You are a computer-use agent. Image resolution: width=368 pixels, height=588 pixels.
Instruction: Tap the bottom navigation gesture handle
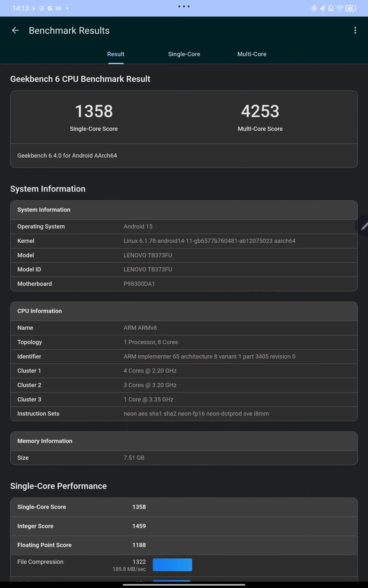(x=184, y=585)
